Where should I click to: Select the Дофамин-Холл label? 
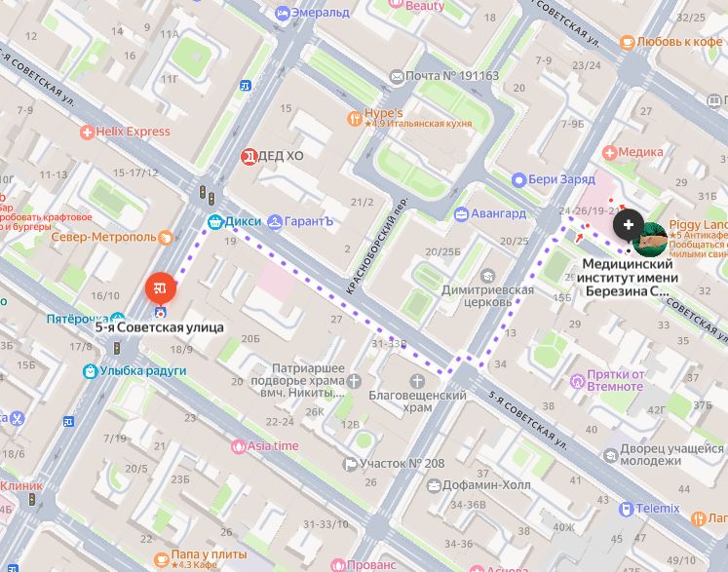[x=486, y=485]
